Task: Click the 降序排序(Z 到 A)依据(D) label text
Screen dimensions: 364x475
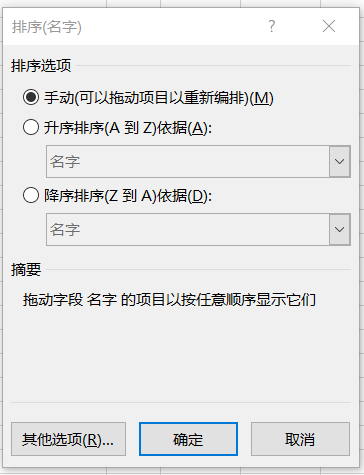Action: (128, 195)
